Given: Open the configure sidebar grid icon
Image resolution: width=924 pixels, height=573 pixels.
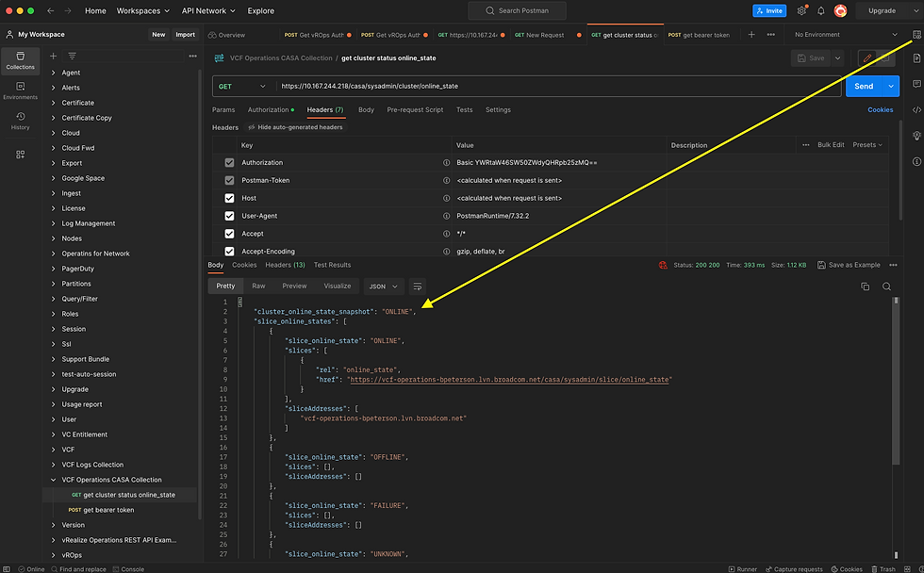Looking at the screenshot, I should click(21, 155).
